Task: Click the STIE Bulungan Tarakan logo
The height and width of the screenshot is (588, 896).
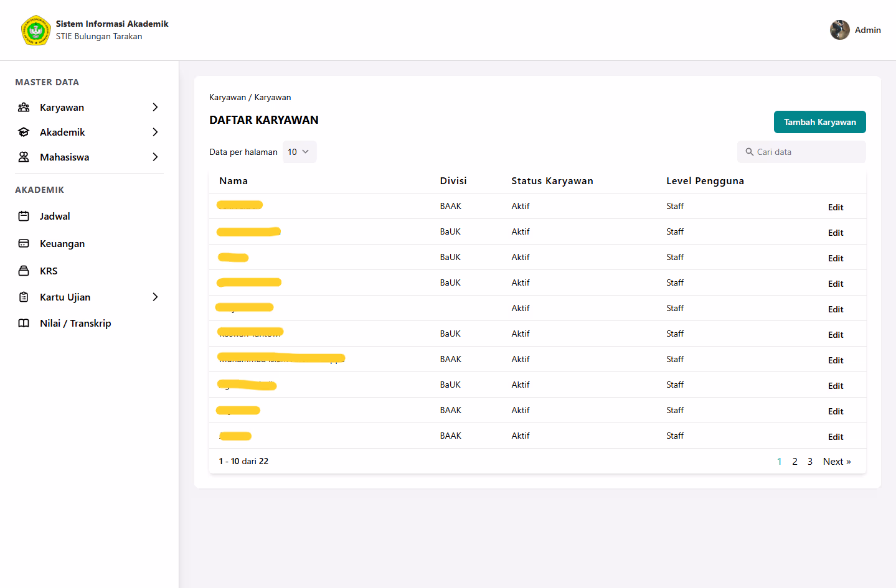Action: [35, 30]
